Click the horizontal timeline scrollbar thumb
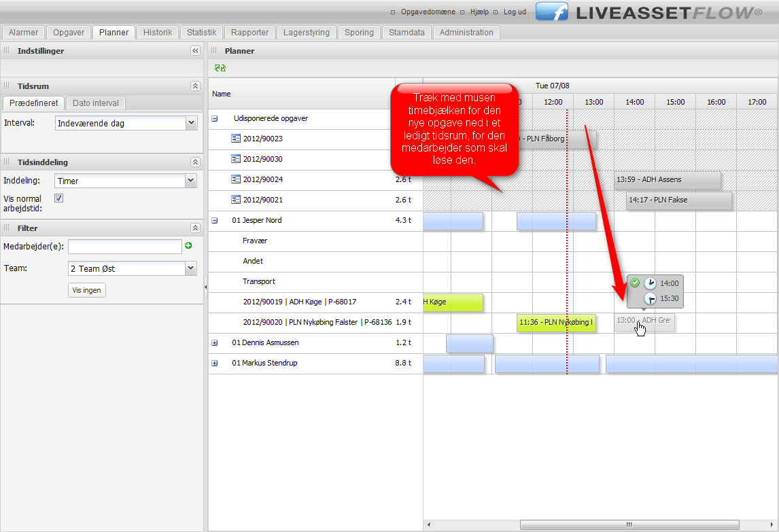 click(x=629, y=525)
